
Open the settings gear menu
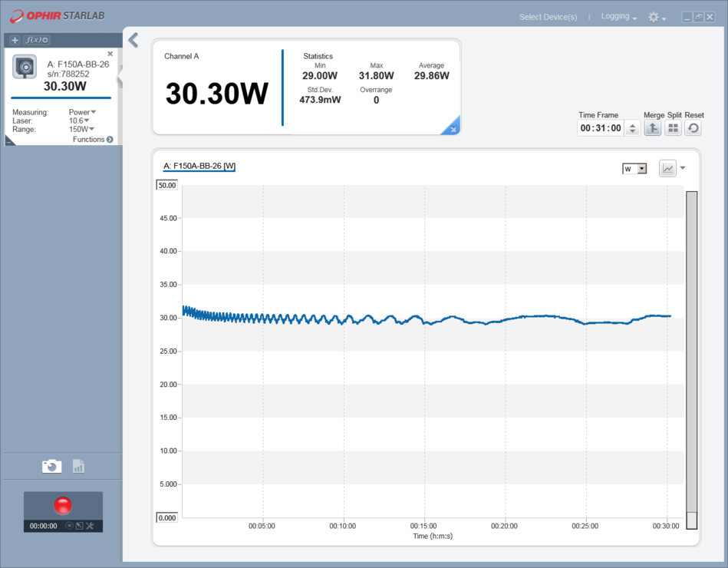click(x=656, y=17)
